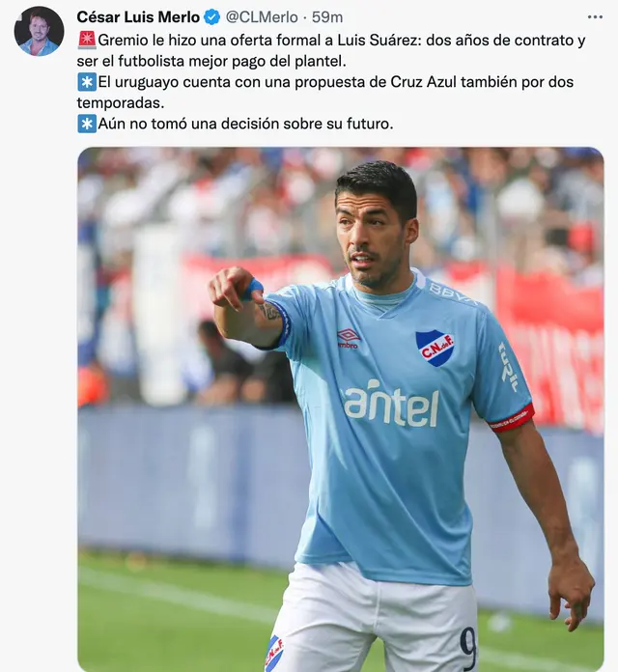This screenshot has height=672, width=618.
Task: Click the BBVA text on the shoulder
Action: [x=453, y=294]
